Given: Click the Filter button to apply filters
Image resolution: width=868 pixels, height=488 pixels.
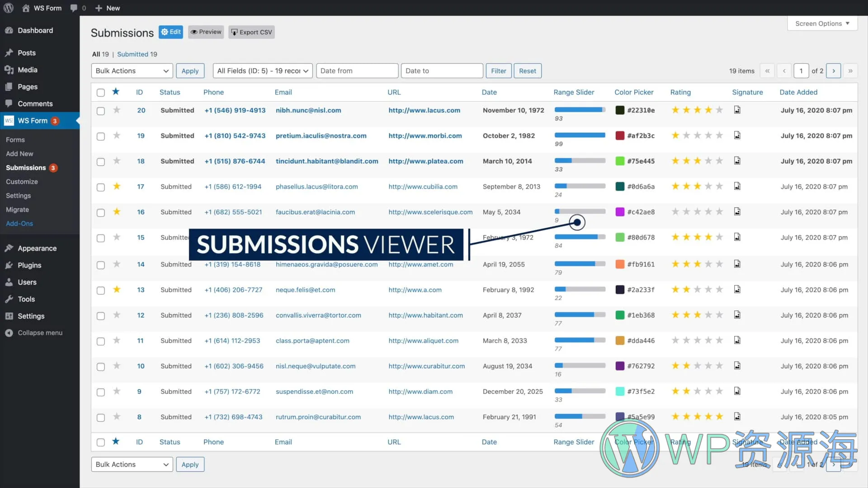Looking at the screenshot, I should [498, 71].
